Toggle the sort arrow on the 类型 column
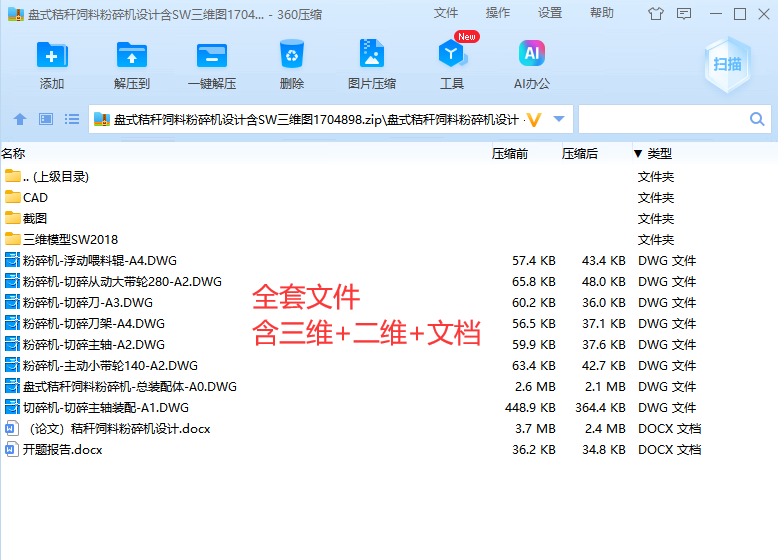778x560 pixels. (638, 154)
